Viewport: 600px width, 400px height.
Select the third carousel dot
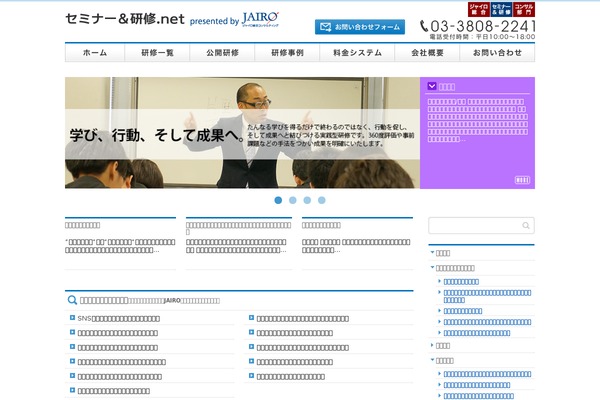pyautogui.click(x=307, y=200)
